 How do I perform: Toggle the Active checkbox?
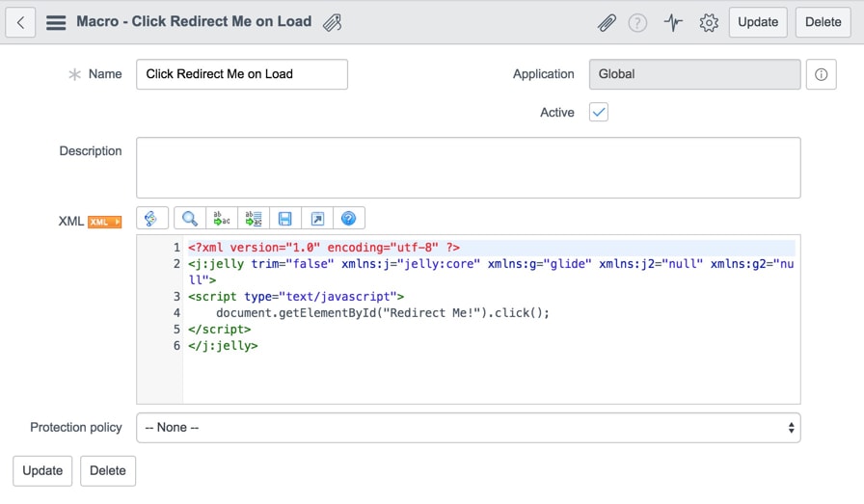click(x=599, y=113)
